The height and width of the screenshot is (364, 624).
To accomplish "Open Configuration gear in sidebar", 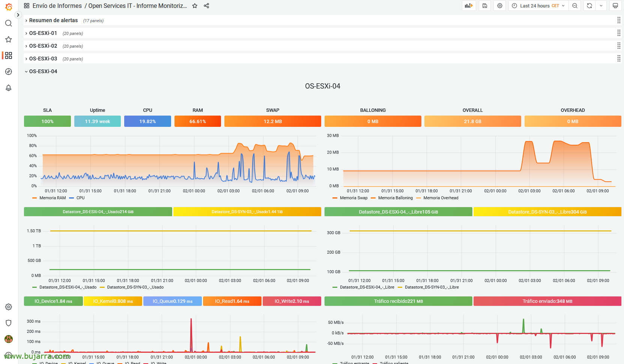I will point(9,307).
